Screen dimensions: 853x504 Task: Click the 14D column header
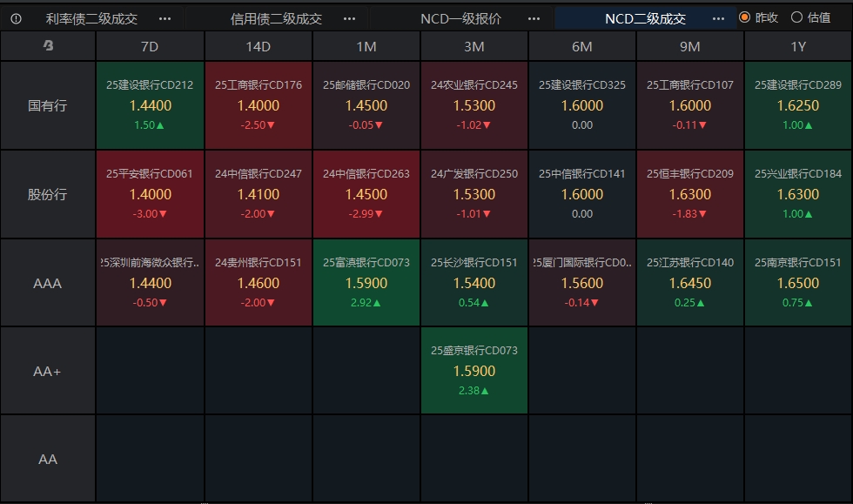point(258,46)
